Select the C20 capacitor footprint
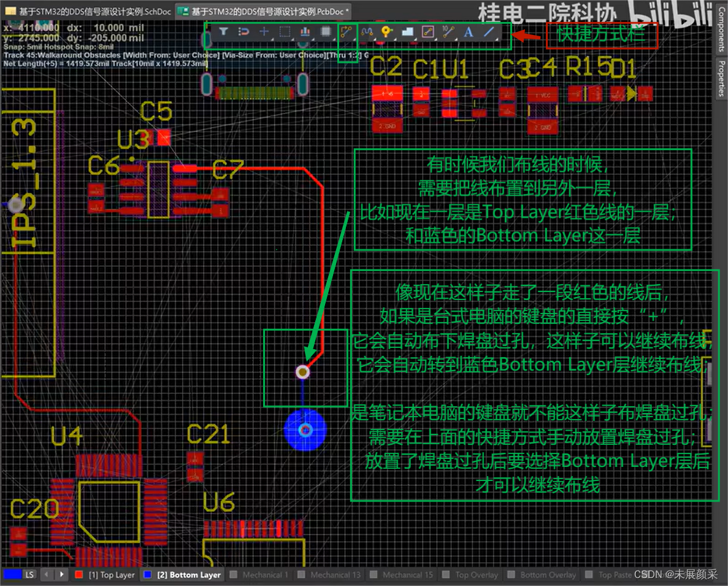 coord(18,541)
